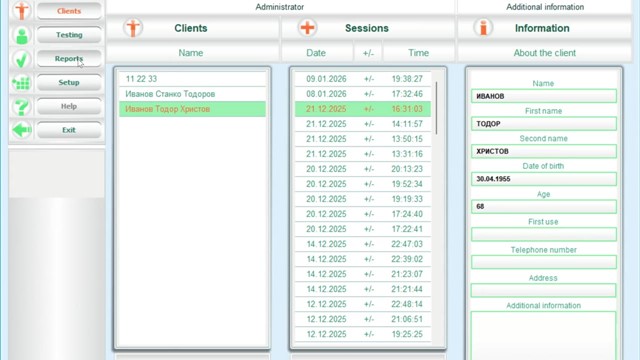Image resolution: width=640 pixels, height=360 pixels.
Task: Select client Иванов Станко Тодоров
Action: coord(192,94)
